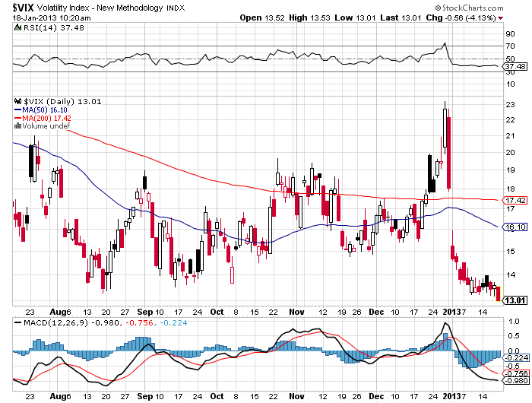Screen dimensions: 532x403
Task: Click the red MA(200) legend line marker
Action: [18, 118]
